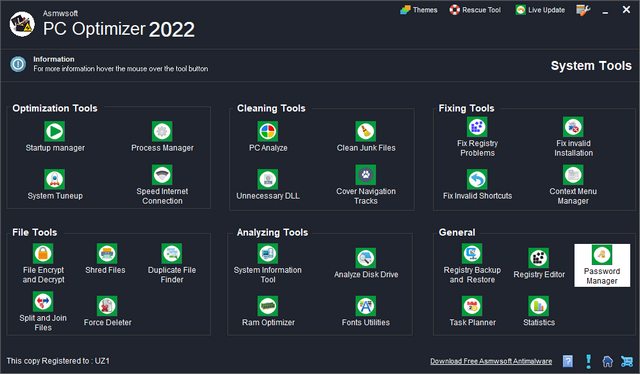Open Fix Registry Problems
The width and height of the screenshot is (640, 374).
point(477,137)
